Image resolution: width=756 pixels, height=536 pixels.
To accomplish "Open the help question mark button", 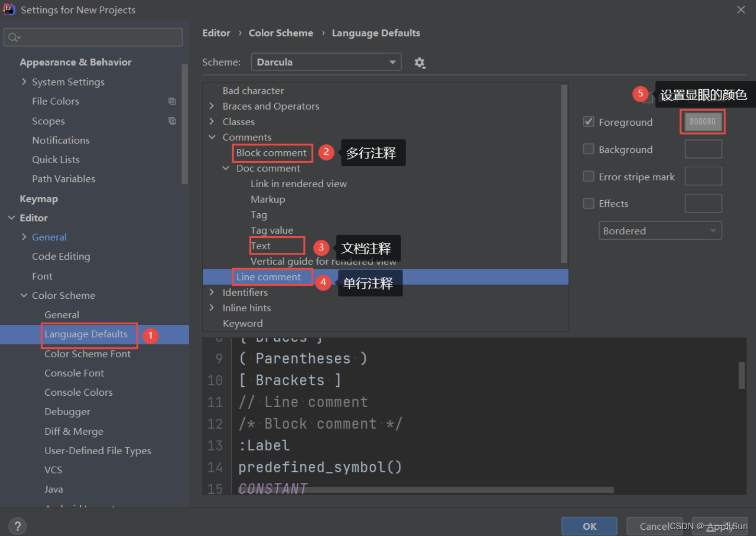I will 17,526.
